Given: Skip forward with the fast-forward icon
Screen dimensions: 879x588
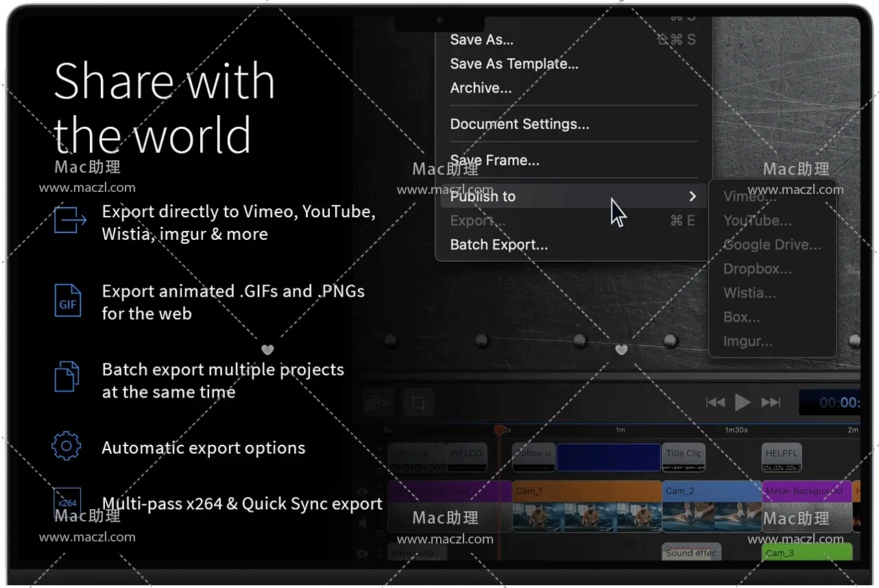Looking at the screenshot, I should 771,402.
